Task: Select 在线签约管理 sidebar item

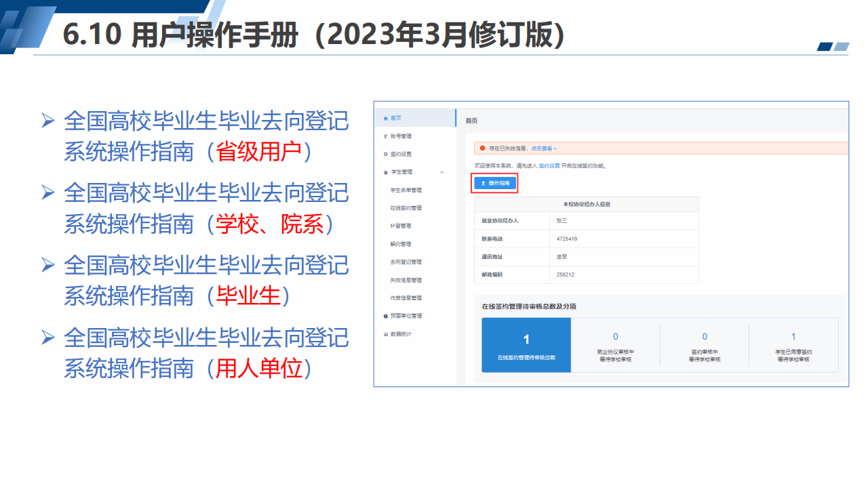Action: pos(406,208)
